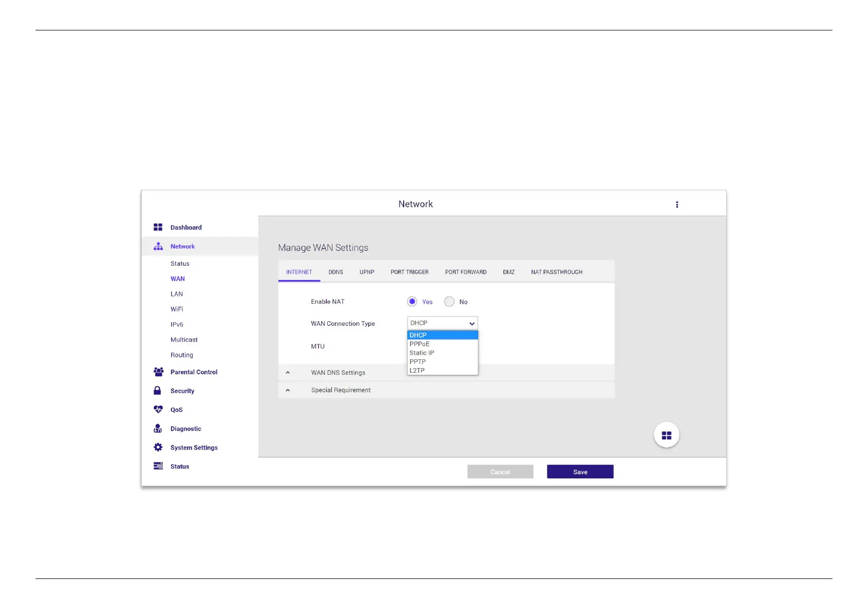Switch to the PORT TRIGGER tab
Screen dimensions: 868x614
click(x=410, y=272)
